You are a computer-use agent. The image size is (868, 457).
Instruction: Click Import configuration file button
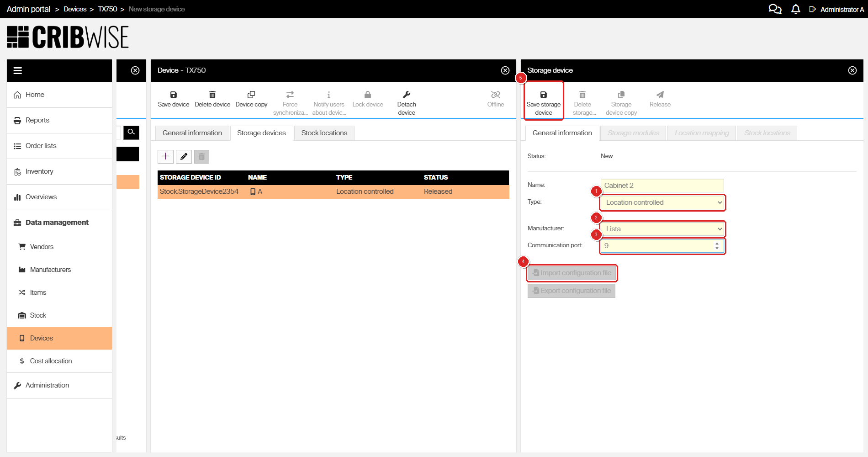572,273
